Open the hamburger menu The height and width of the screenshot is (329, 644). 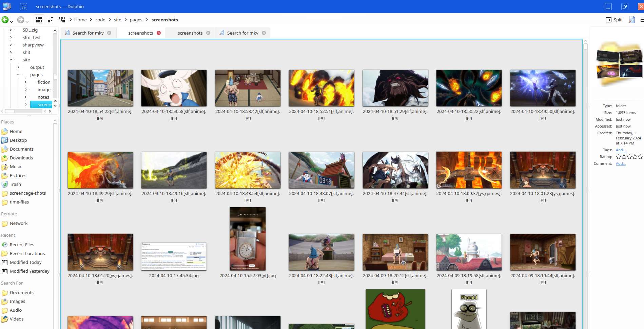click(642, 20)
